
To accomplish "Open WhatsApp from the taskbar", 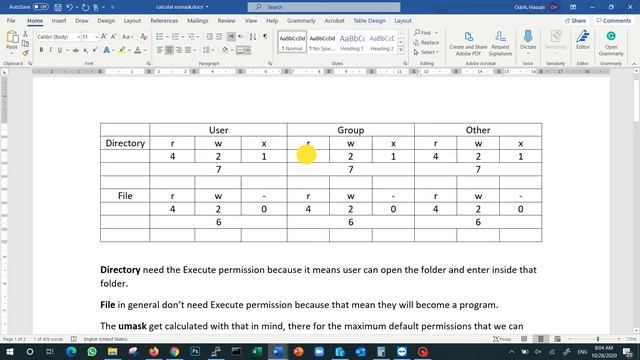I will coord(92,351).
